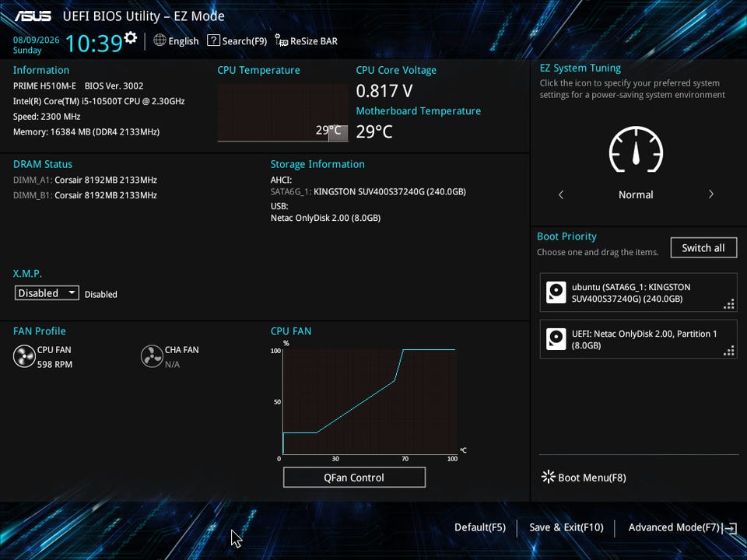747x560 pixels.
Task: Click Netac OnlyDisk 2.00 USB storage entry
Action: 325,218
